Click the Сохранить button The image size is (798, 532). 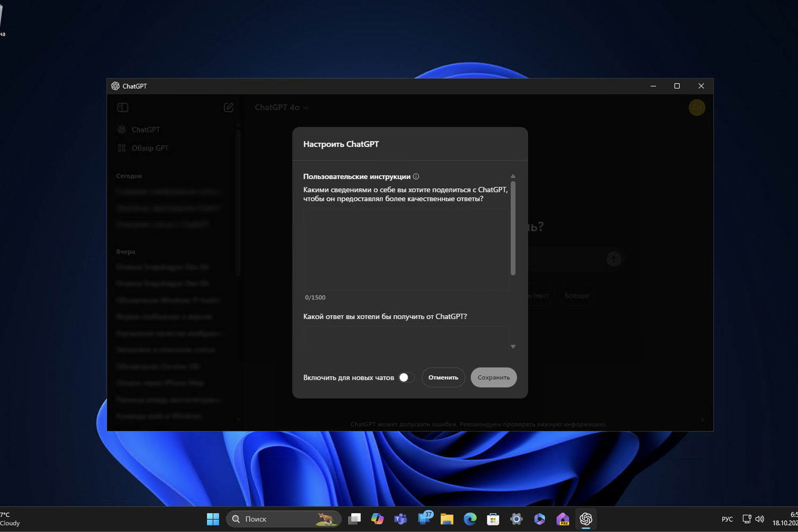coord(494,377)
